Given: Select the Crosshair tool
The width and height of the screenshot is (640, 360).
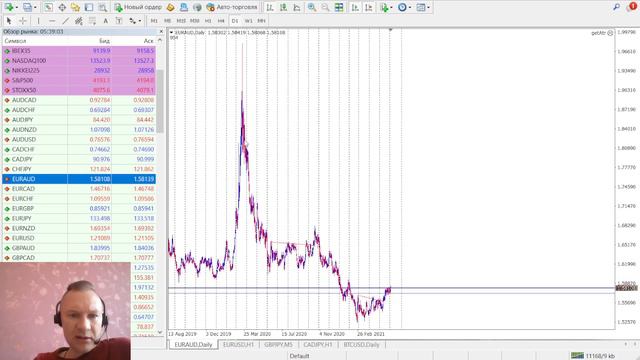Looking at the screenshot, I should tap(22, 20).
